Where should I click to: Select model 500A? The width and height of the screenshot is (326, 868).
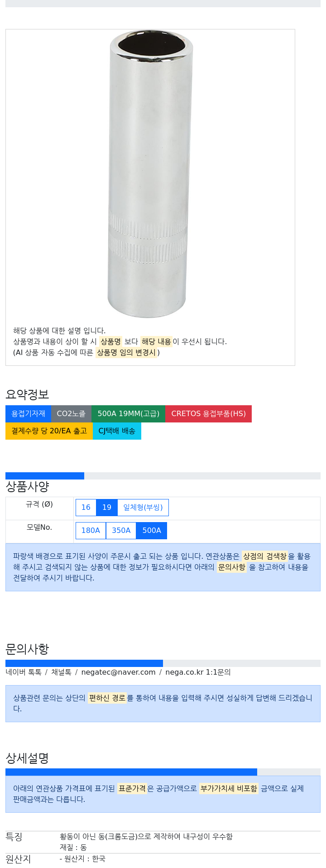[x=152, y=531]
